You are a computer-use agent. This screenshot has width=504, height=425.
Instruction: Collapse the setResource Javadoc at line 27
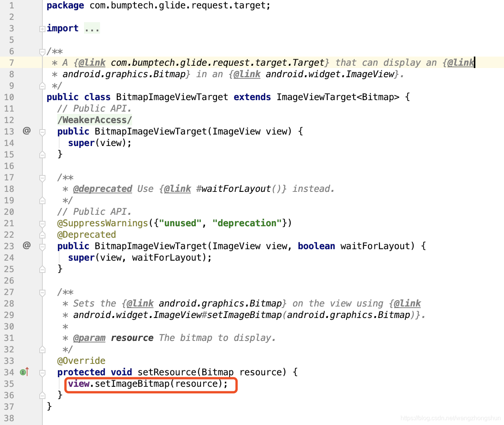pos(42,293)
